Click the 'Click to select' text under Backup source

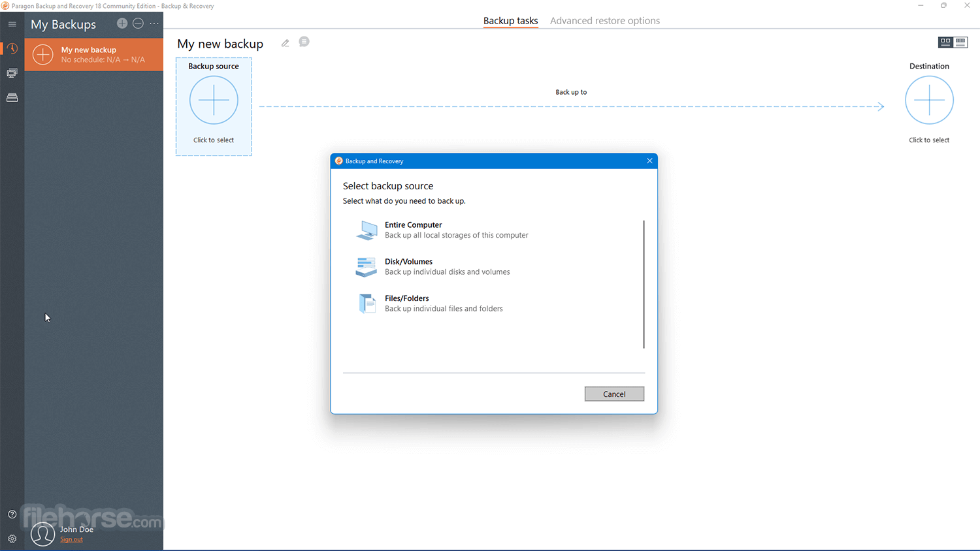pyautogui.click(x=214, y=140)
